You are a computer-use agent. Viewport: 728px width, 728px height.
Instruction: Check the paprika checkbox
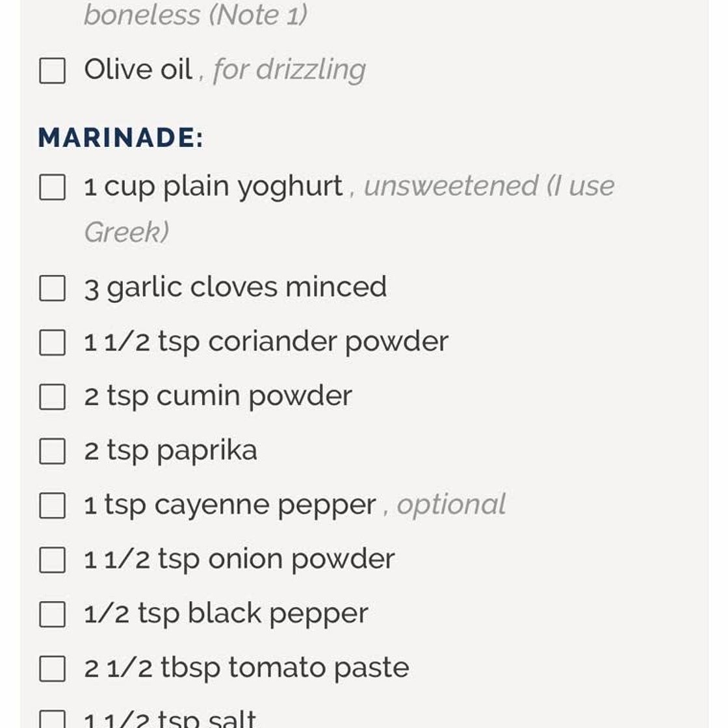click(53, 451)
